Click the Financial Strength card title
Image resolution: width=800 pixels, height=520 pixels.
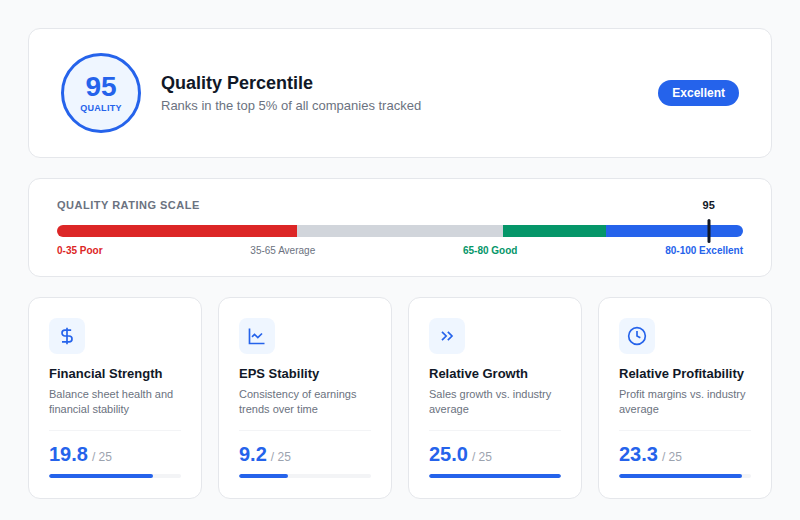pos(106,374)
